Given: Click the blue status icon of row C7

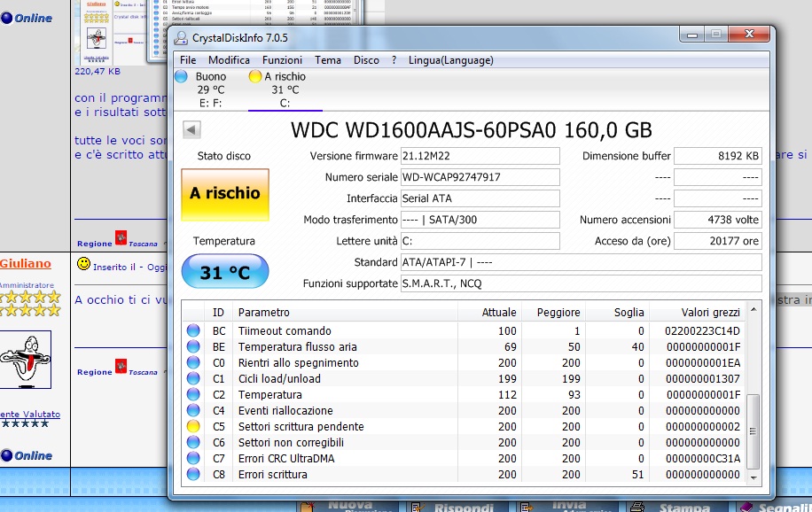Looking at the screenshot, I should (x=193, y=458).
